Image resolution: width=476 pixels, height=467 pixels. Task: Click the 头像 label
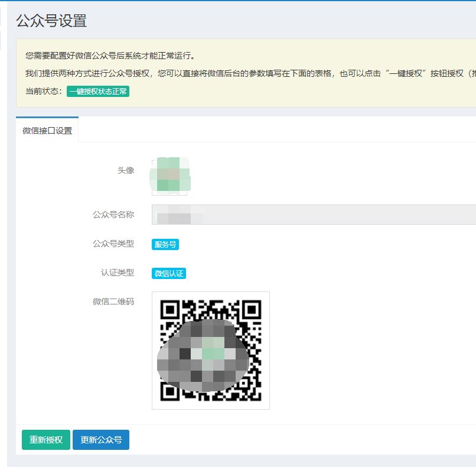pyautogui.click(x=126, y=170)
